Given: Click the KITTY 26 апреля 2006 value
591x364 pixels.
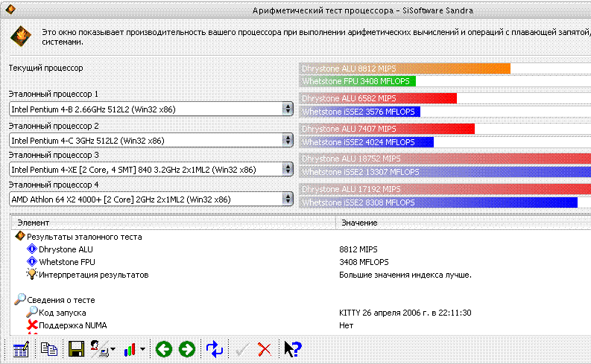Looking at the screenshot, I should (405, 313).
